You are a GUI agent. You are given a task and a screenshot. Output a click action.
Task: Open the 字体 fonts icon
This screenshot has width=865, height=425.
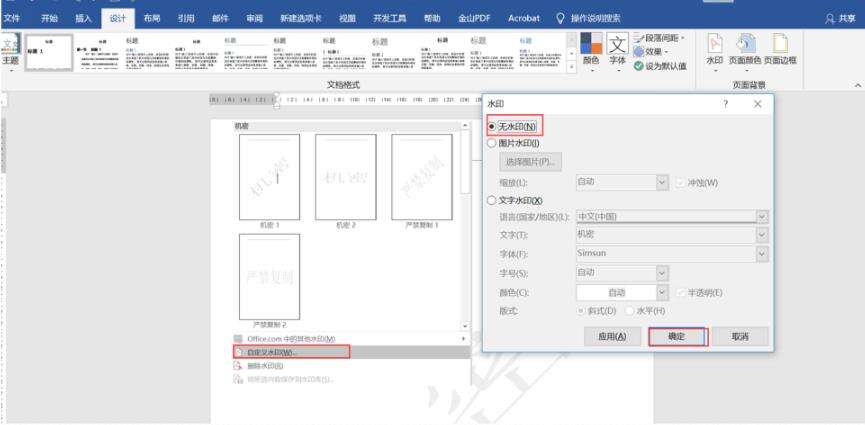(x=617, y=43)
